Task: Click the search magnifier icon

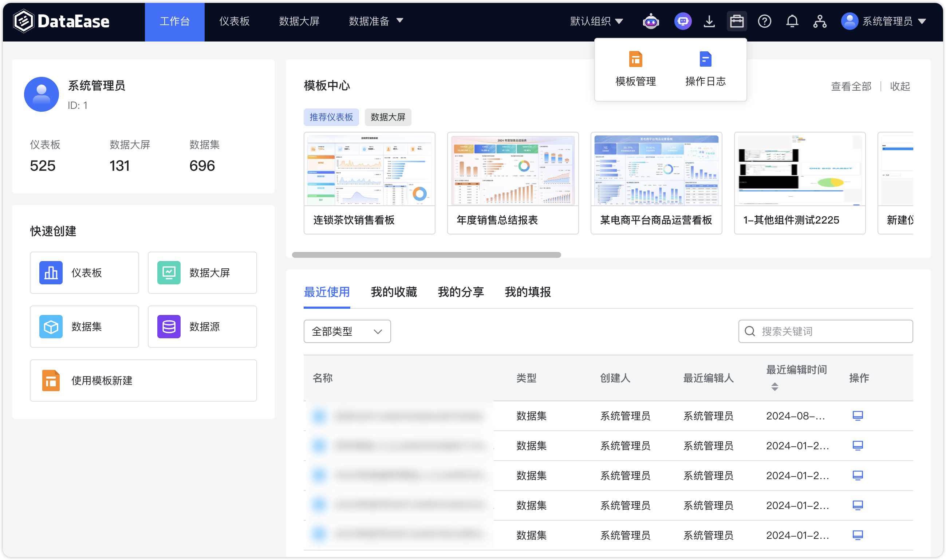Action: 749,331
